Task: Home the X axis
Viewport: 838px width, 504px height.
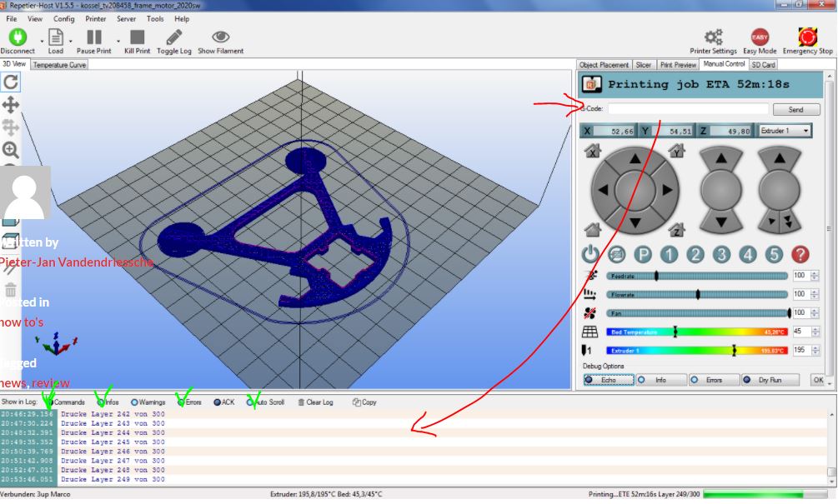Action: coord(593,152)
